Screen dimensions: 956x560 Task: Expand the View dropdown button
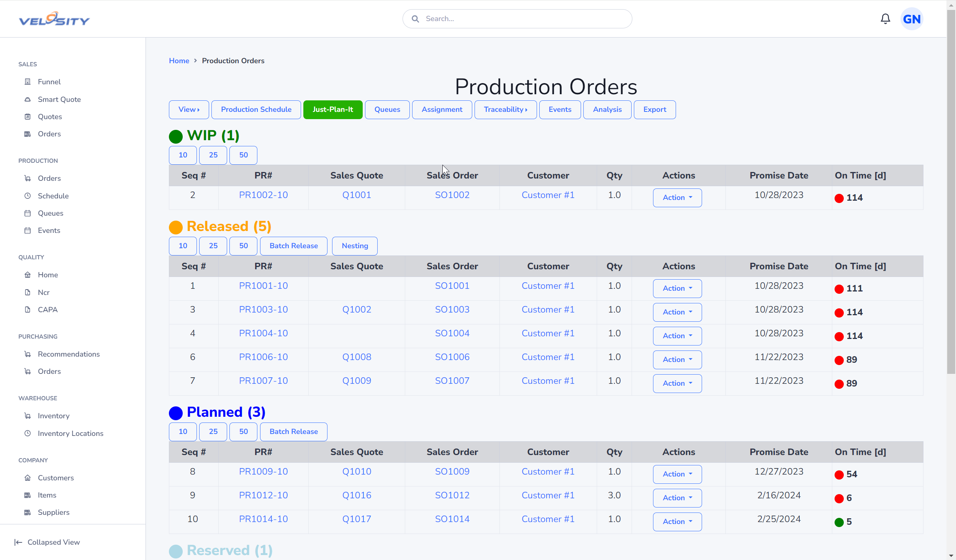[189, 110]
